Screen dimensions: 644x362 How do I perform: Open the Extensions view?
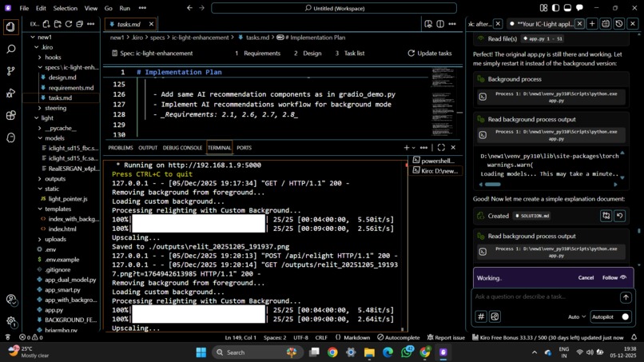tap(11, 115)
